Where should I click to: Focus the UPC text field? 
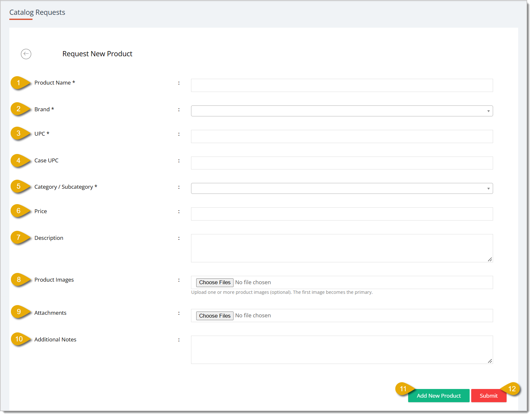(x=342, y=136)
